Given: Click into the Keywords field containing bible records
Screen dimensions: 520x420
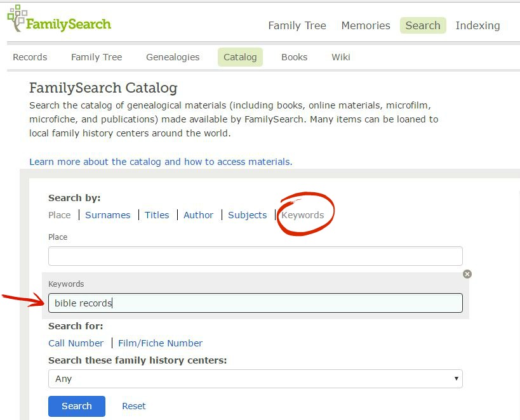Looking at the screenshot, I should tap(255, 303).
